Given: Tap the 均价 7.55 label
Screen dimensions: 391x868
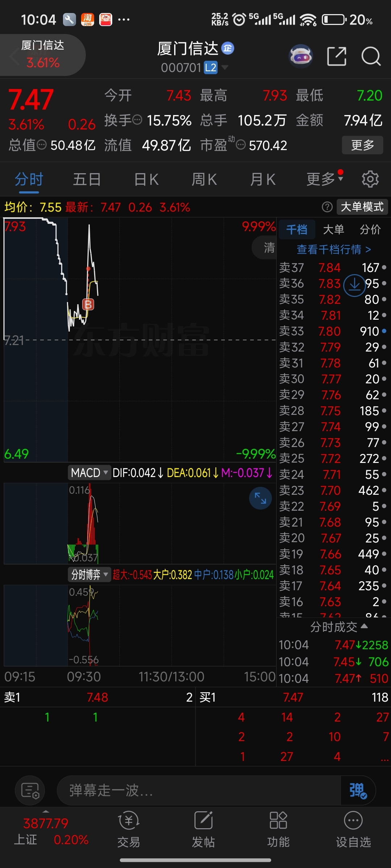Looking at the screenshot, I should coord(33,207).
